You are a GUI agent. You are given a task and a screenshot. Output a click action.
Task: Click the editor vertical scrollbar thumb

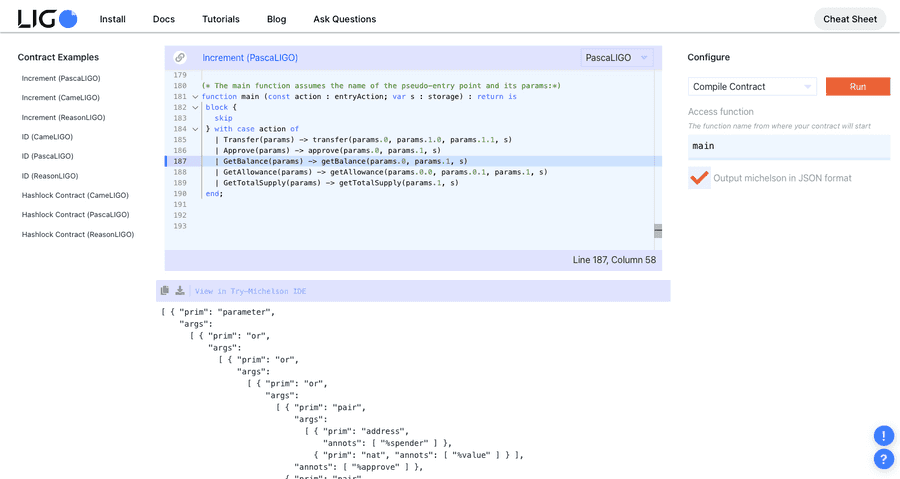click(658, 231)
